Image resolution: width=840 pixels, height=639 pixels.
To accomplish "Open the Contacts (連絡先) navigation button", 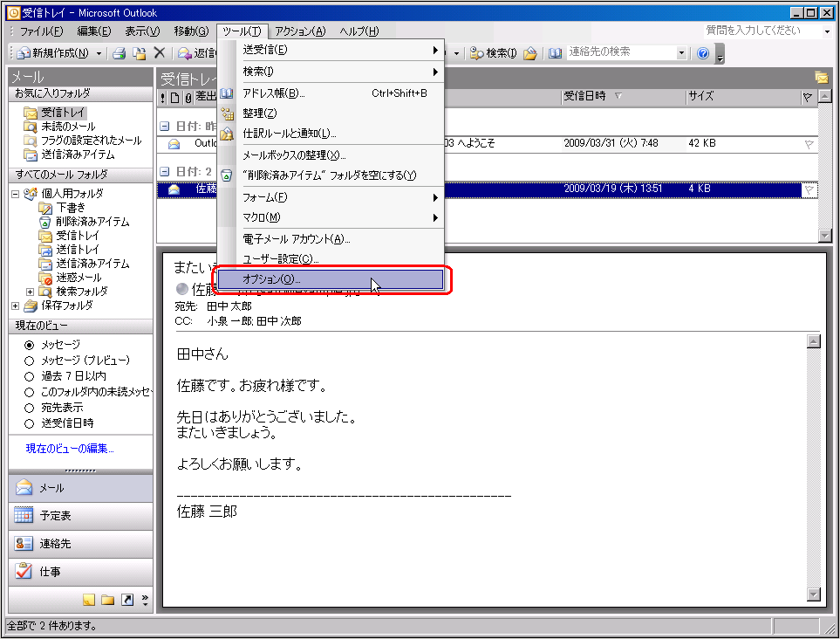I will point(80,544).
